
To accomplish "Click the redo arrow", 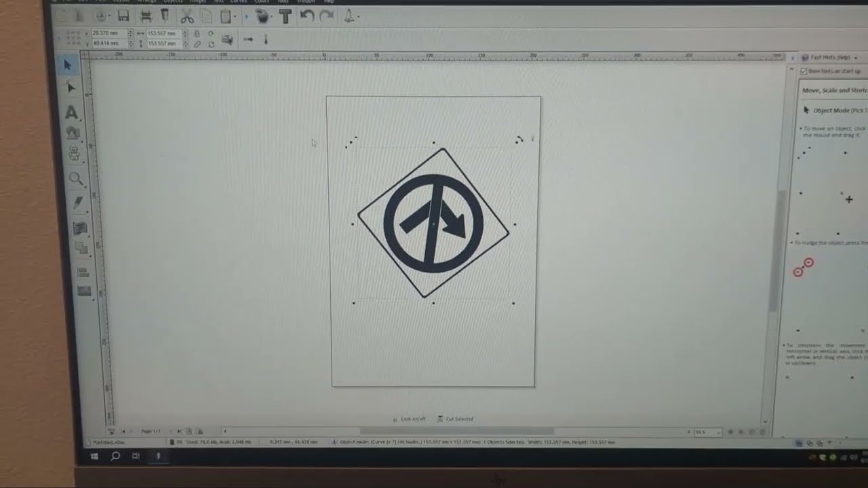I will tap(326, 16).
